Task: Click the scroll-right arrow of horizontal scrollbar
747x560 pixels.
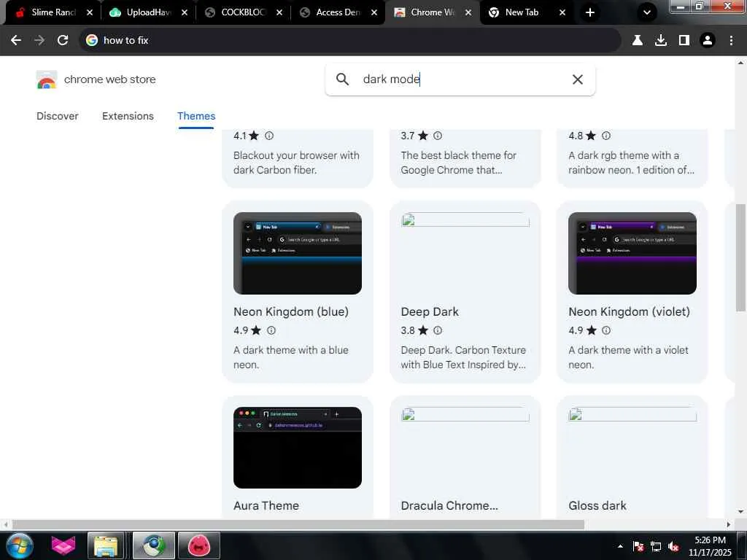Action: pos(729,525)
